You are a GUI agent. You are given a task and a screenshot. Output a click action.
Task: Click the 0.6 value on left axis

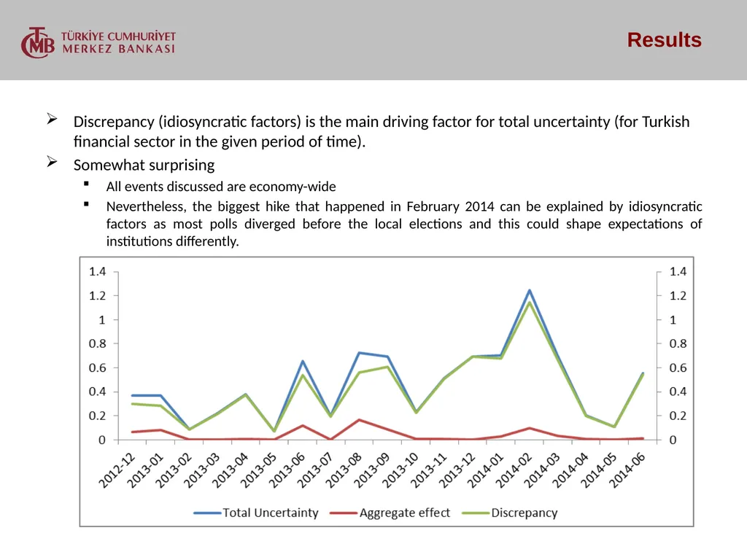98,367
